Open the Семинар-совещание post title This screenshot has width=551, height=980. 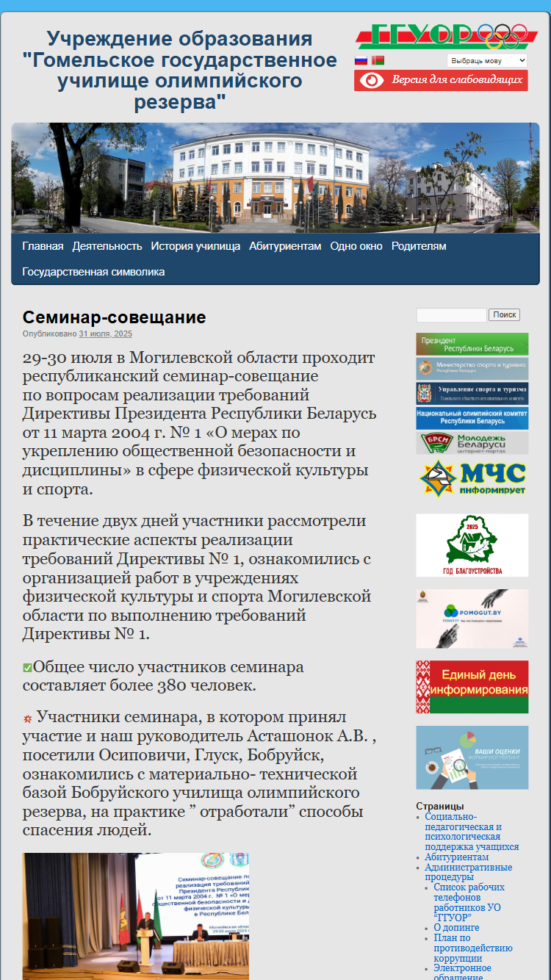tap(114, 317)
